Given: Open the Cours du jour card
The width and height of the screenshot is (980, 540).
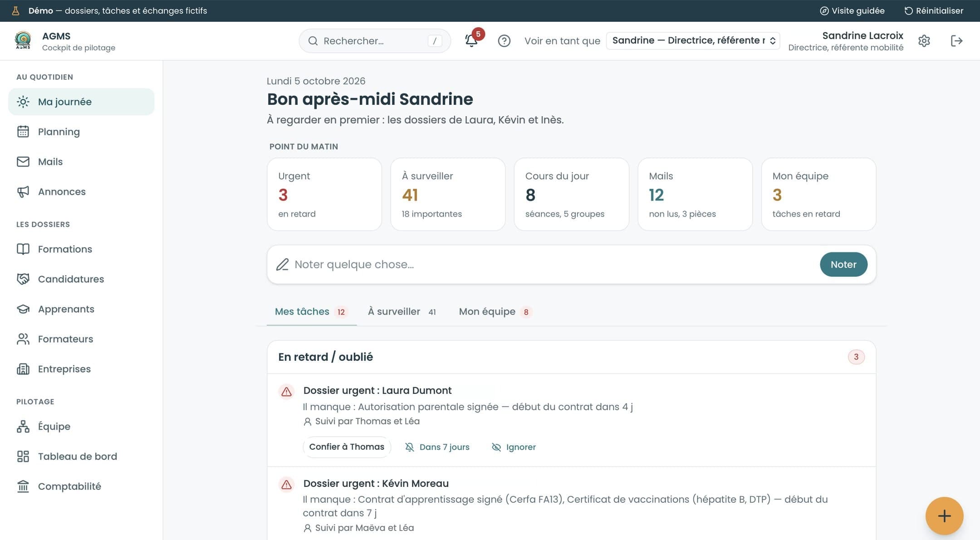Looking at the screenshot, I should [x=571, y=194].
